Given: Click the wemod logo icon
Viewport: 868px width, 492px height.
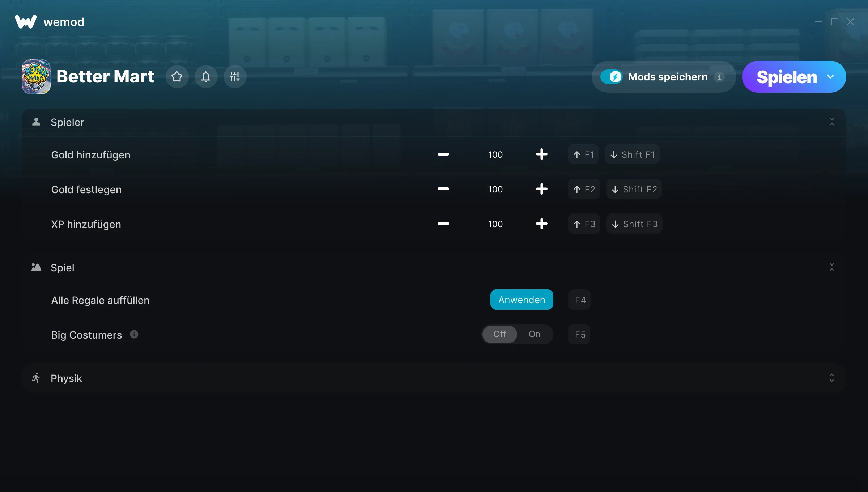Looking at the screenshot, I should (26, 22).
